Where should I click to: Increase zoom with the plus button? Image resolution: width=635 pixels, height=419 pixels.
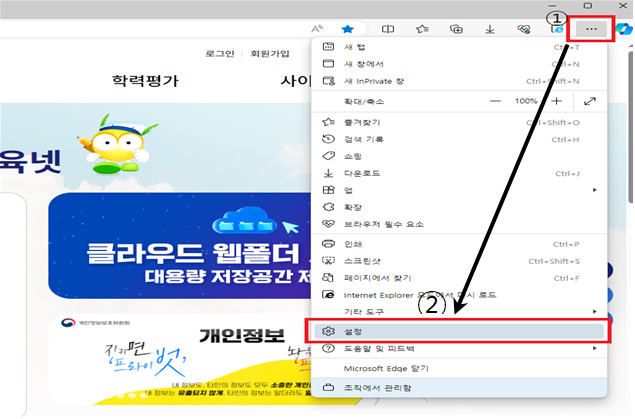(x=557, y=101)
